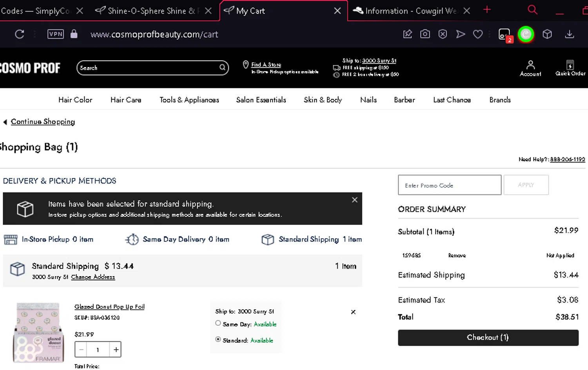Screen dimensions: 588x370
Task: Click the camera snapshot icon in toolbar
Action: pyautogui.click(x=425, y=34)
